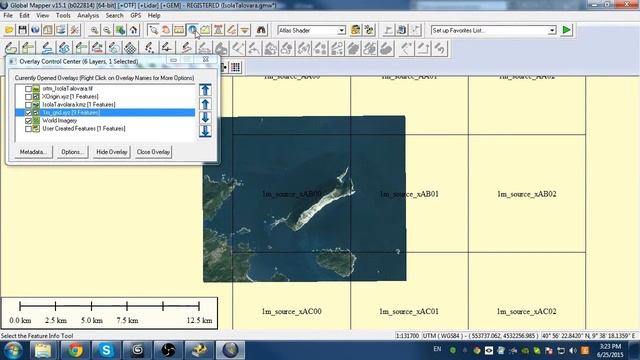Click the green Run Favorite play button
Viewport: 640px width, 360px height.
click(x=567, y=30)
